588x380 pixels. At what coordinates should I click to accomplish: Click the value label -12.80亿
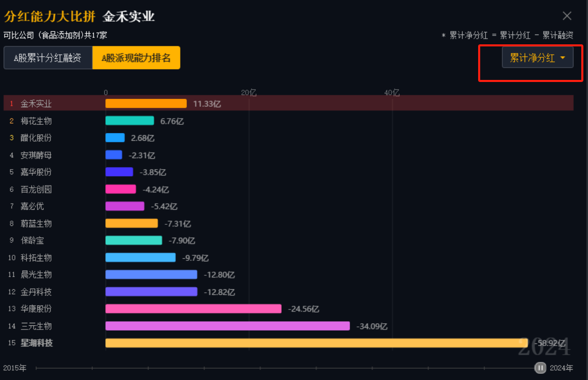[219, 275]
